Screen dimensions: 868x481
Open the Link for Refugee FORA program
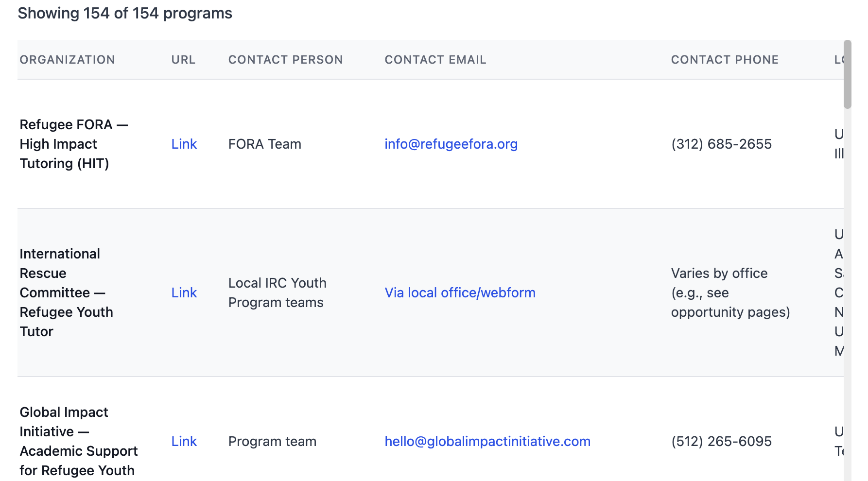click(x=184, y=144)
